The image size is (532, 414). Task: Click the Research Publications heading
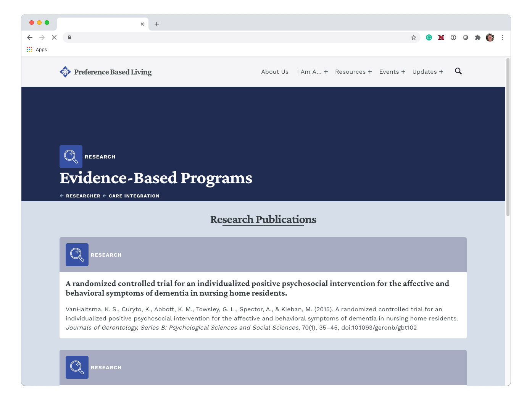click(263, 220)
